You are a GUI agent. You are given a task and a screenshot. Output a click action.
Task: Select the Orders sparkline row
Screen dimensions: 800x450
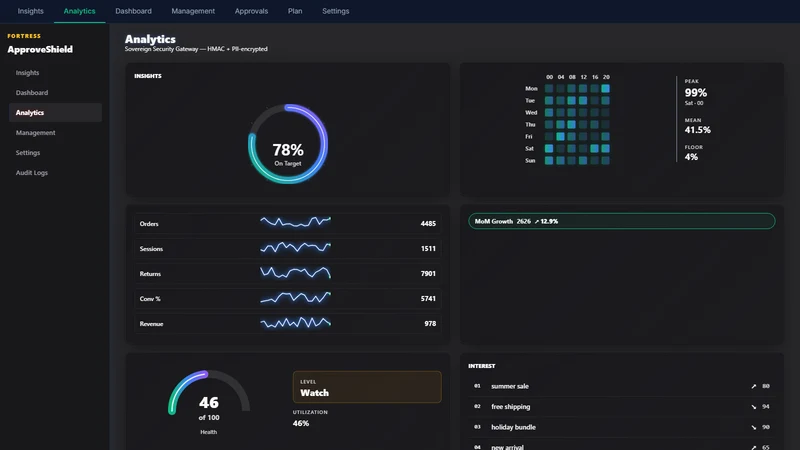click(x=288, y=223)
